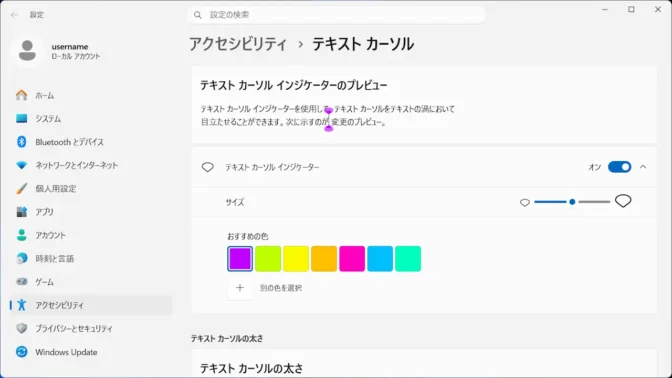Open 時刻と言語 settings page
The image size is (672, 378).
click(x=91, y=258)
